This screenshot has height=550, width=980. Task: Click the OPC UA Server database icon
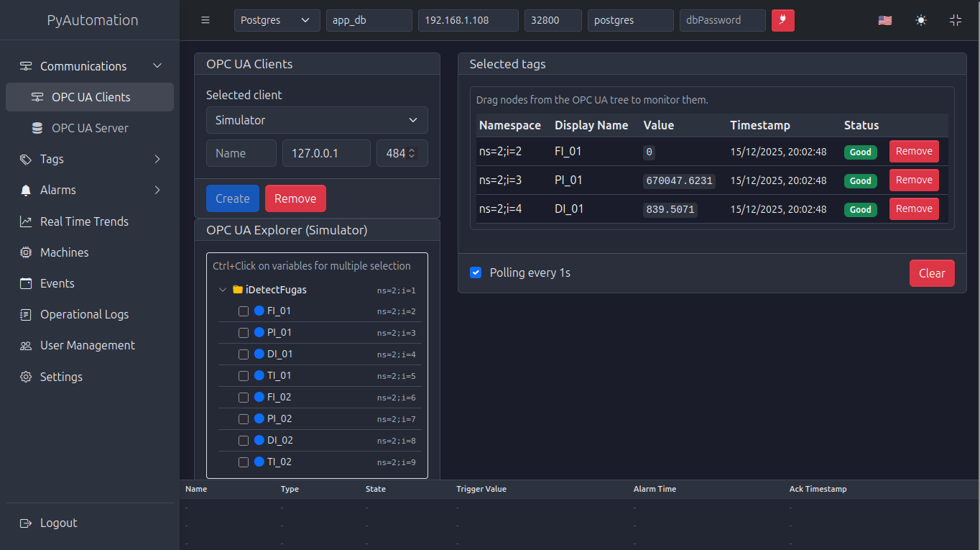[x=37, y=128]
